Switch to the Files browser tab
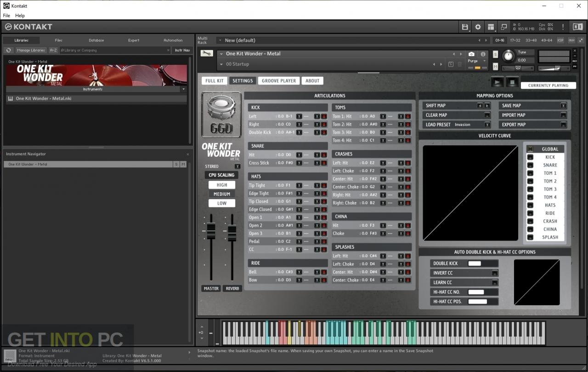The width and height of the screenshot is (588, 372). point(59,40)
